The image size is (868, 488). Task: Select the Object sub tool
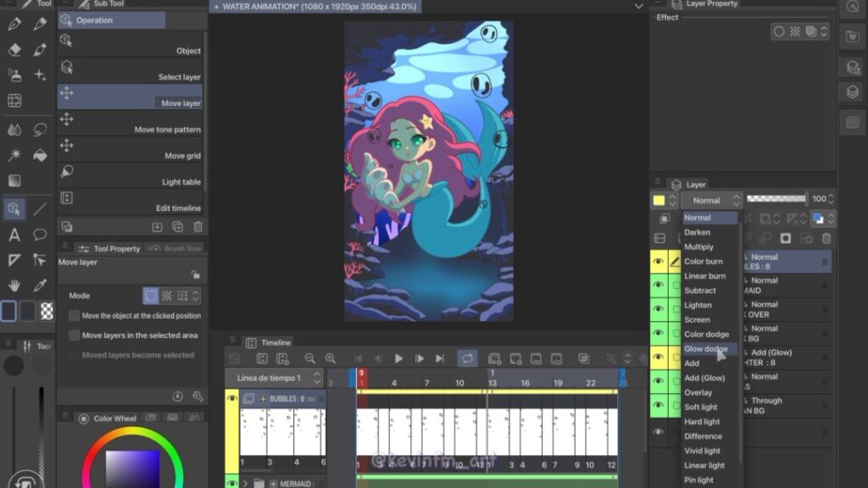130,44
